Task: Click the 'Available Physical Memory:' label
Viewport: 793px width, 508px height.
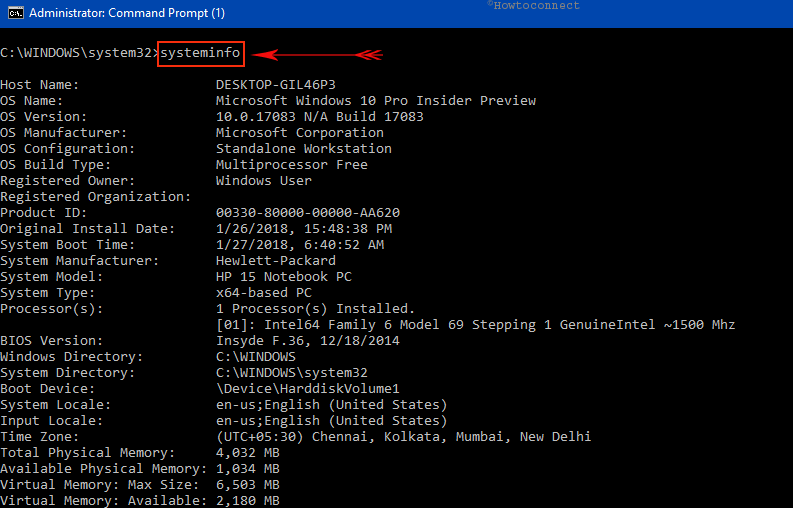Action: (x=104, y=469)
